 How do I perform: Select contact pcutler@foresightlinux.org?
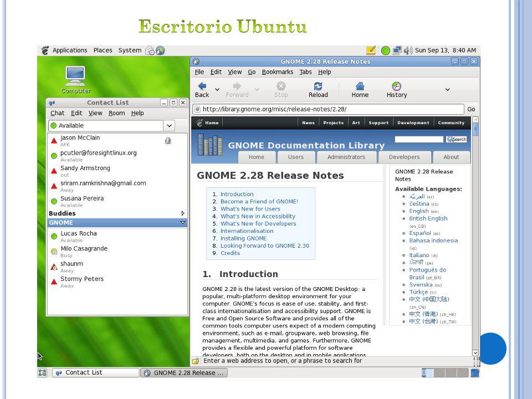click(117, 156)
